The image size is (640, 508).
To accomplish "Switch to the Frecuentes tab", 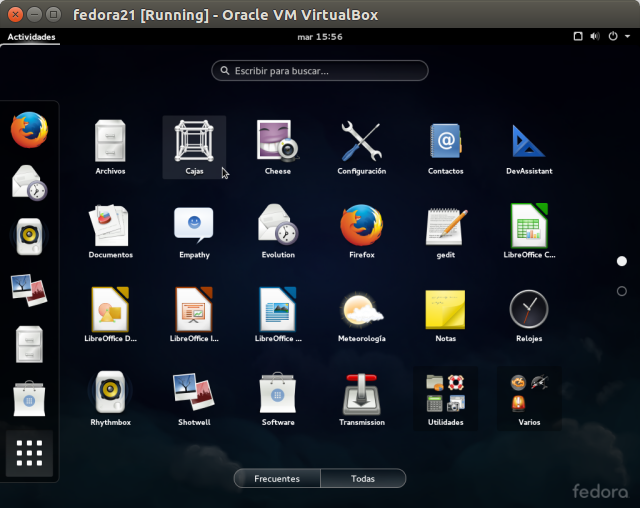I will click(x=277, y=478).
